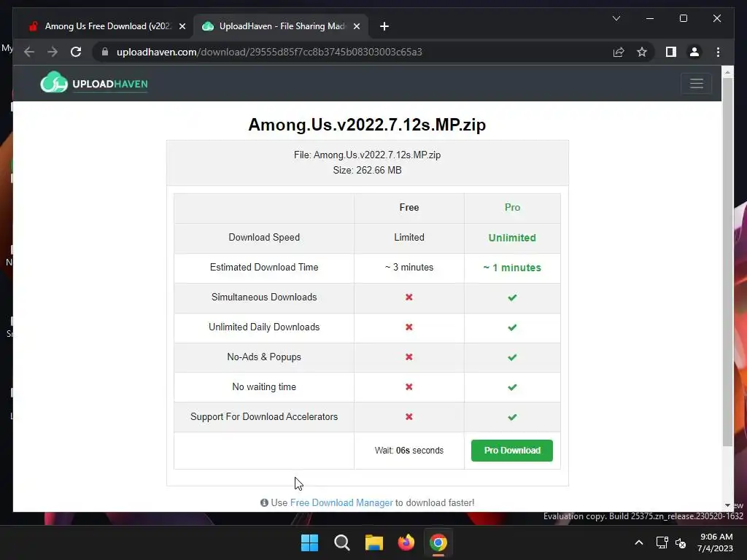The image size is (747, 560).
Task: Click the red X for No waiting time
Action: pos(409,387)
